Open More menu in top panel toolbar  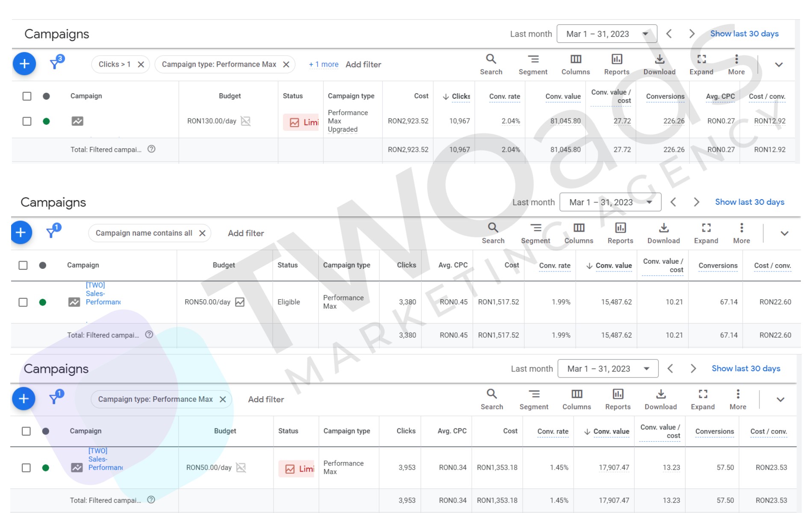coord(736,65)
